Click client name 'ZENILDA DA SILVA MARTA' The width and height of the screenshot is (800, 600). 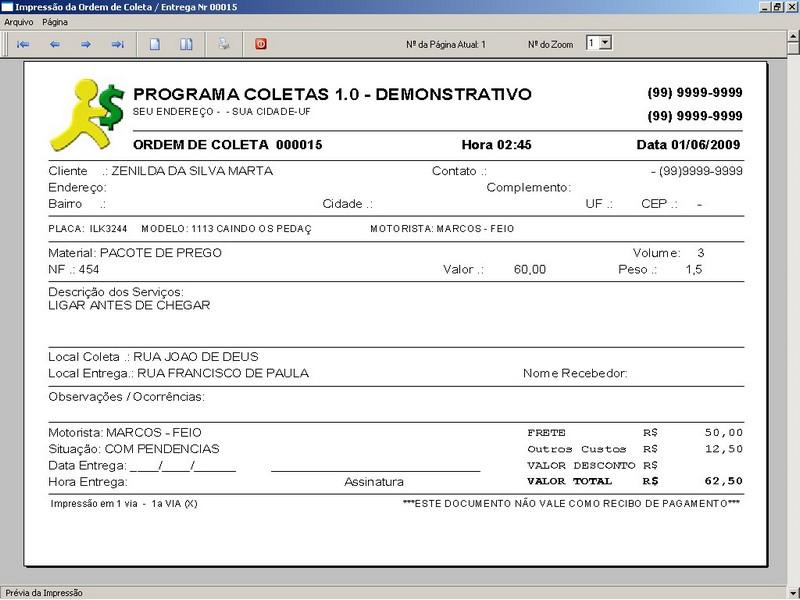192,171
